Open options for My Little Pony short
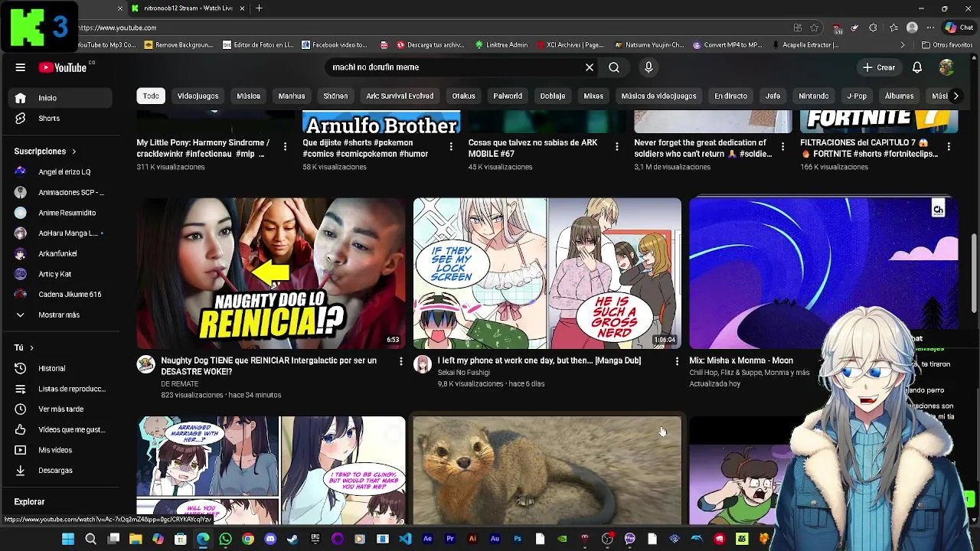 [x=285, y=146]
